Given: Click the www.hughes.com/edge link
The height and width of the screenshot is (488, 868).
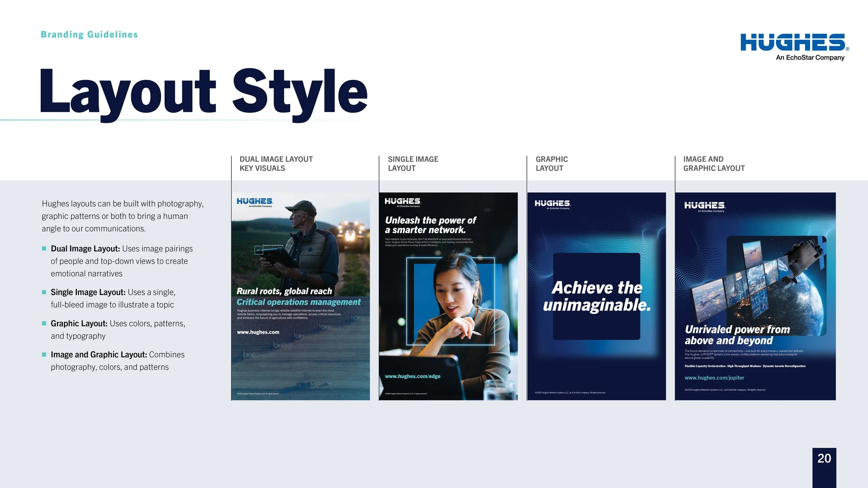Looking at the screenshot, I should (x=412, y=376).
